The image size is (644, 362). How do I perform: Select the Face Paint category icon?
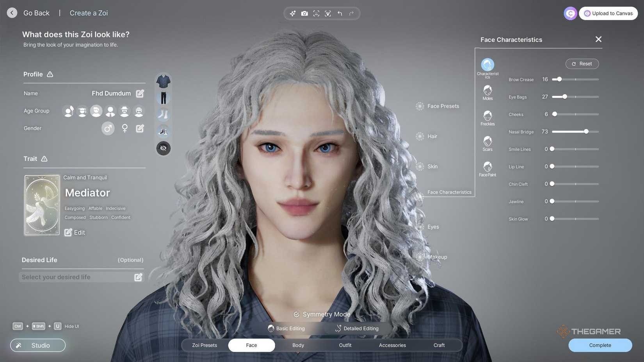tap(487, 167)
